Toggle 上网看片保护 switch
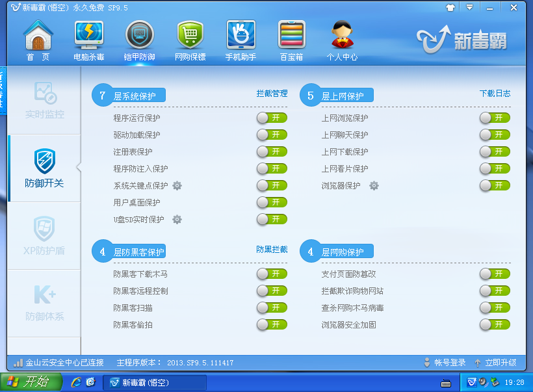Screen dimensions: 533x392 click(495, 168)
